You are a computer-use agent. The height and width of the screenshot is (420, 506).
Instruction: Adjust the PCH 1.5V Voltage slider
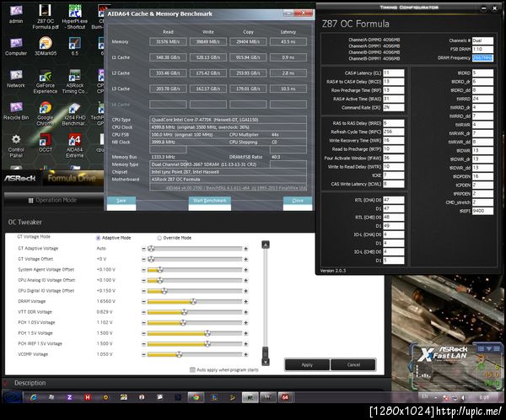(207, 333)
